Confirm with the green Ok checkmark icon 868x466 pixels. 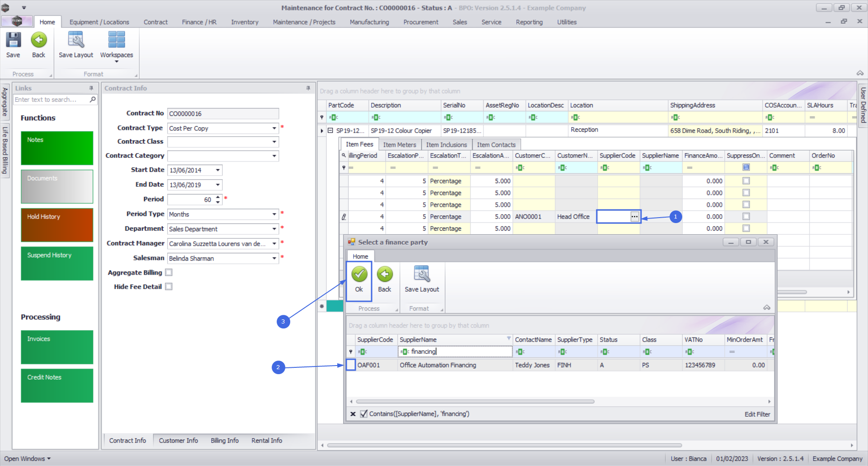(359, 275)
